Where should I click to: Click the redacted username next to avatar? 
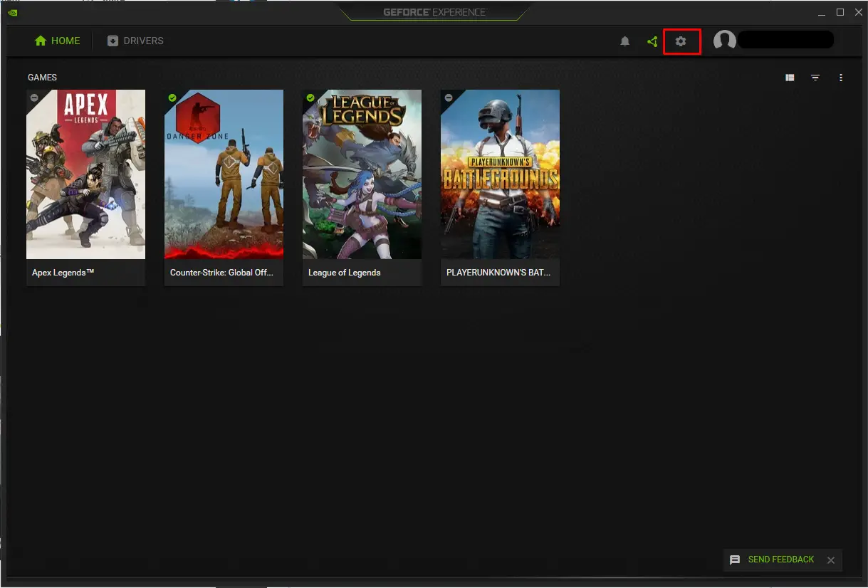(785, 40)
